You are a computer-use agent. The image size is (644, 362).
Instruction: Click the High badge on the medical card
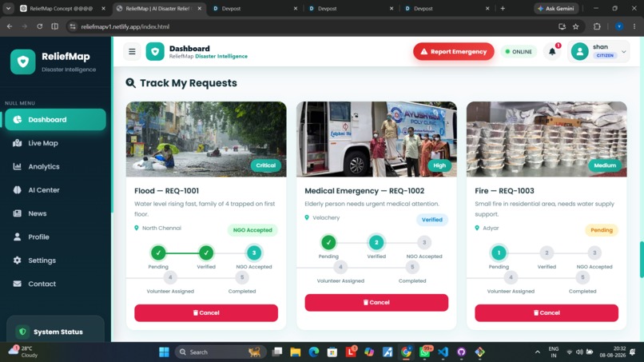tap(439, 165)
